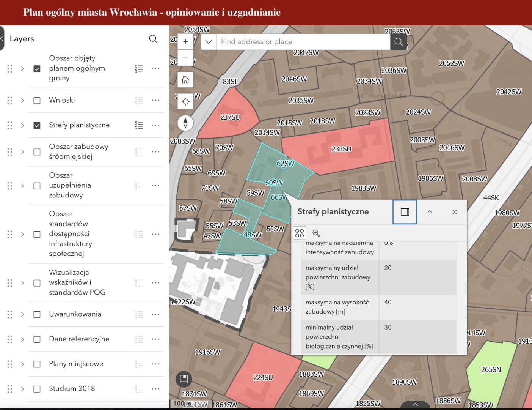Open record grid icon in Strefy planistyczne popup

tap(300, 233)
